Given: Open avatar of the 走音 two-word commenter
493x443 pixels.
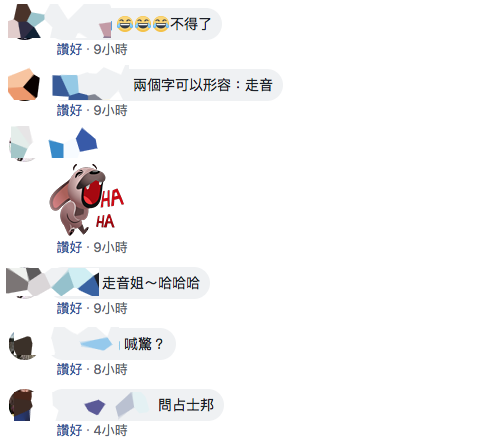Looking at the screenshot, I should click(24, 85).
